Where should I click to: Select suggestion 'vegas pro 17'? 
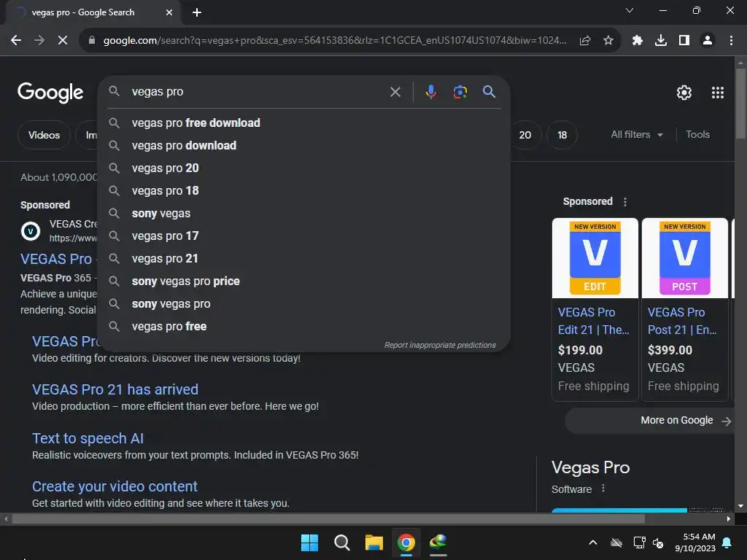pos(303,236)
